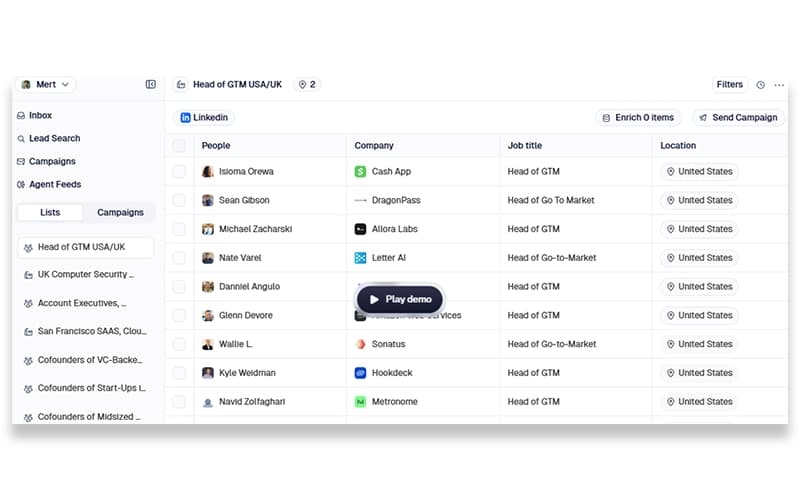Toggle the select-all checkbox in header

point(179,146)
